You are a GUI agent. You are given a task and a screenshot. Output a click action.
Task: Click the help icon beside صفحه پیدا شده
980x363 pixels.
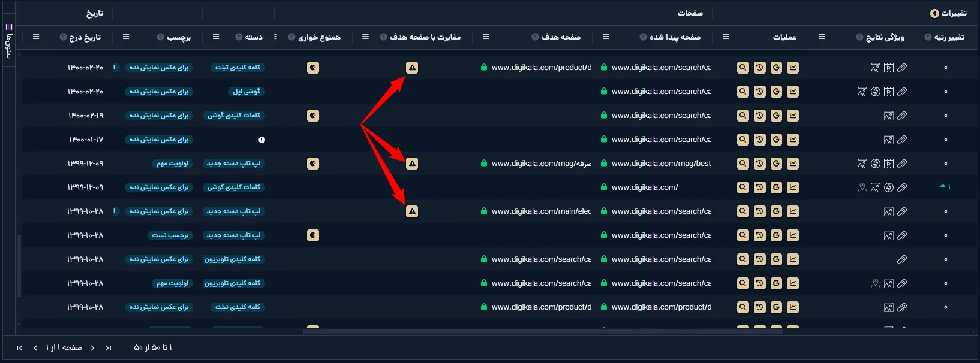tap(643, 37)
